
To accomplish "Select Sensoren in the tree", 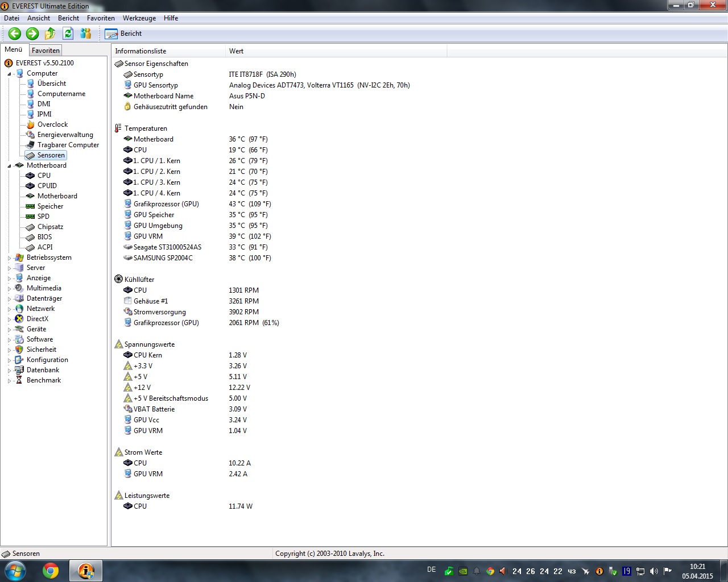I will (x=51, y=155).
